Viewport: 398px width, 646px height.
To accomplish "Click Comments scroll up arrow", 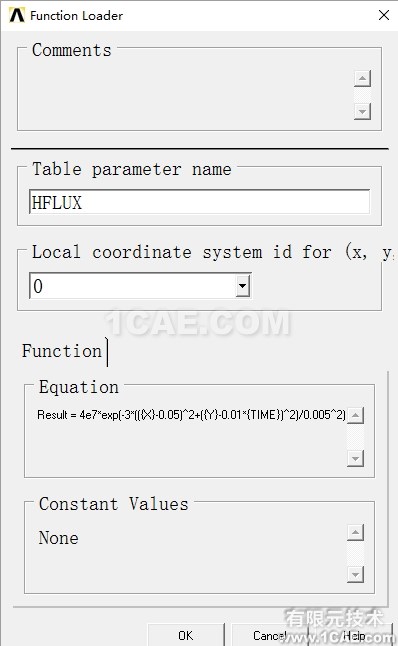I will click(362, 78).
